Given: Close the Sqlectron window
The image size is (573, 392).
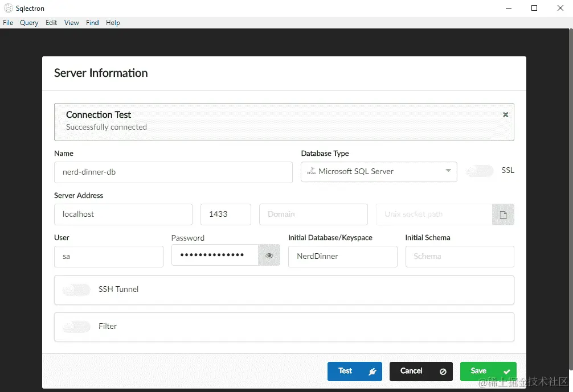Looking at the screenshot, I should 560,8.
